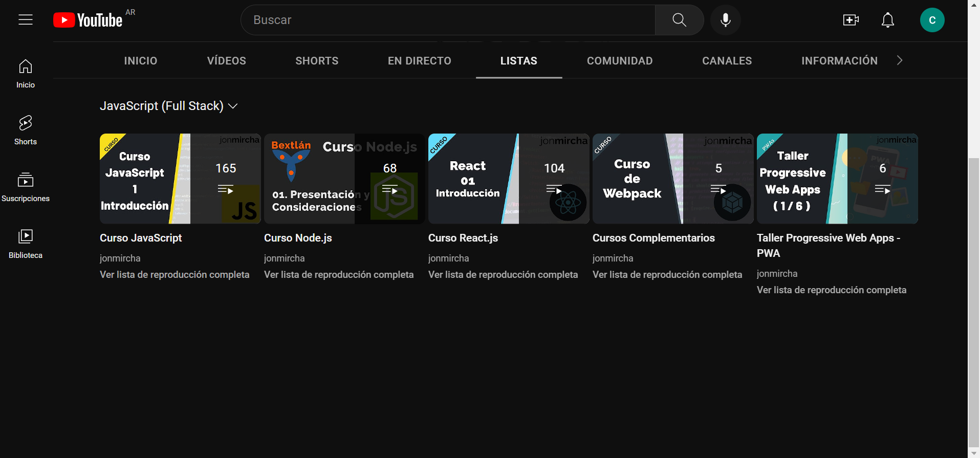This screenshot has width=980, height=458.
Task: Open the account avatar menu
Action: tap(932, 20)
